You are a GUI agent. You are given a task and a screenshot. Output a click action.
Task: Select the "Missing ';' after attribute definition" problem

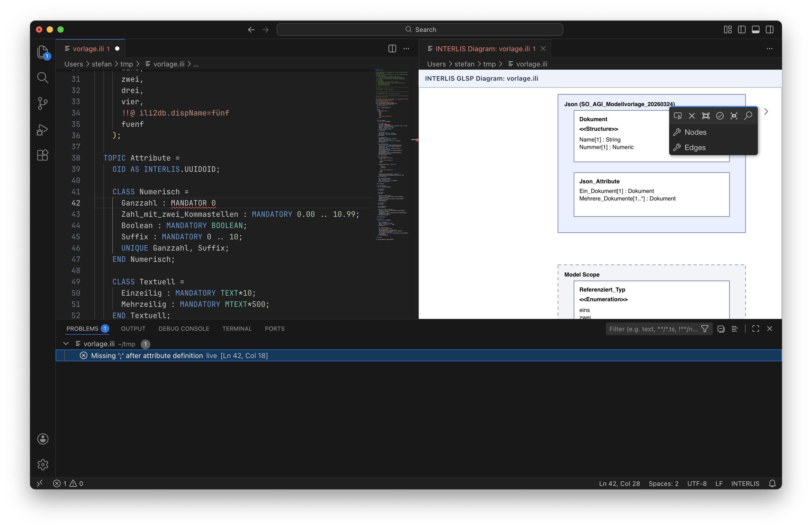point(418,355)
